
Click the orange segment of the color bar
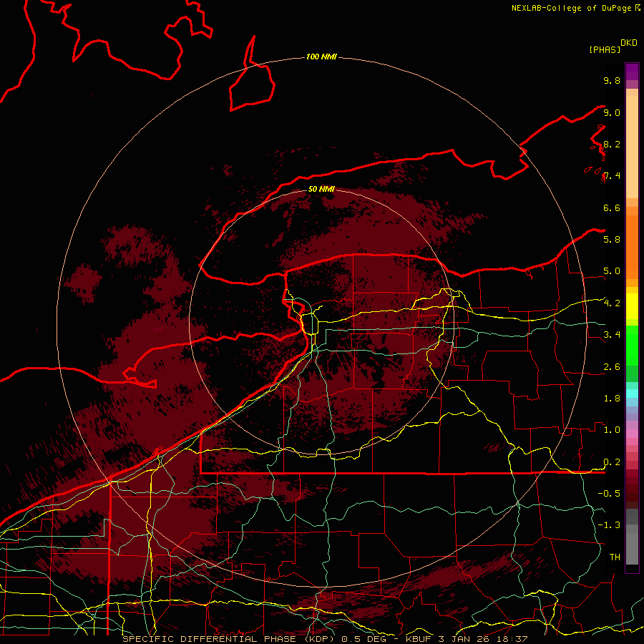[x=632, y=246]
